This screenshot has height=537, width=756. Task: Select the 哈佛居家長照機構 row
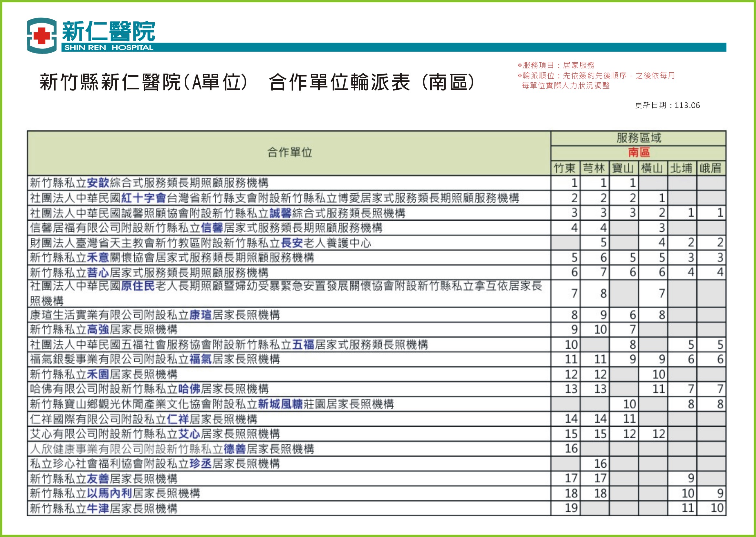pyautogui.click(x=377, y=389)
